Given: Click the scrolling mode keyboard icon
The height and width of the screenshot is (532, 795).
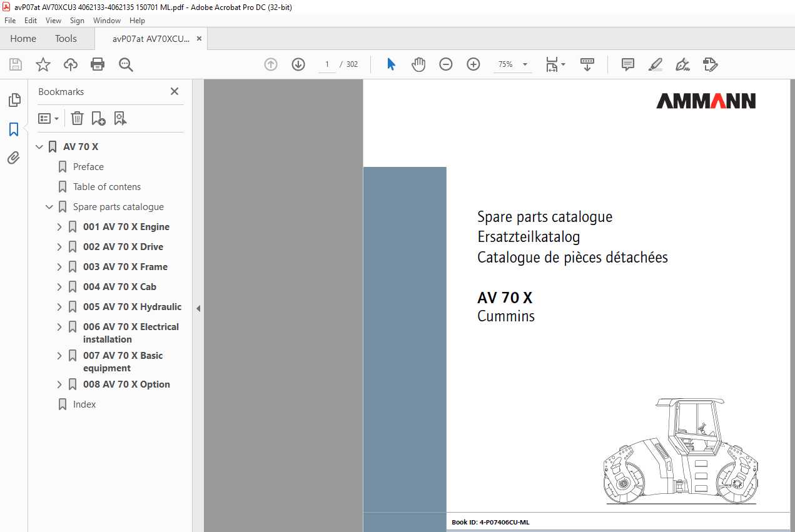Looking at the screenshot, I should 587,64.
